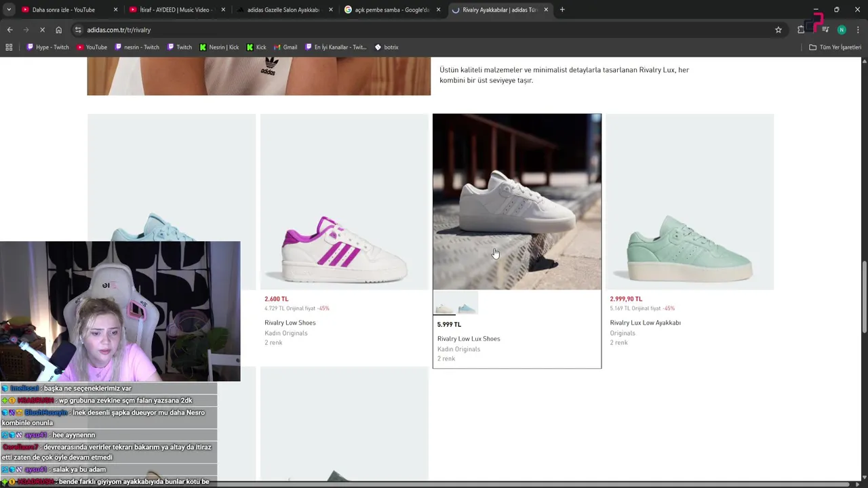The width and height of the screenshot is (868, 488).
Task: Click the 'Originals' label under Rivalry Lux Low
Action: 623,333
